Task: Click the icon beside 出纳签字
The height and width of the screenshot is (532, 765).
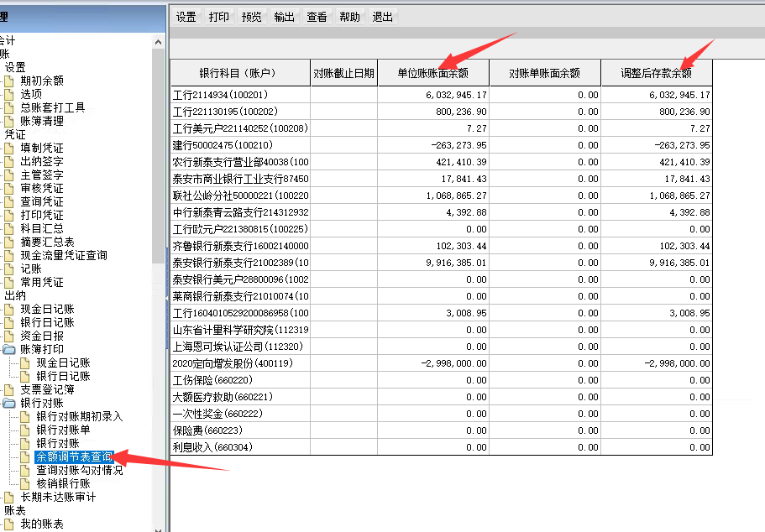Action: point(8,161)
